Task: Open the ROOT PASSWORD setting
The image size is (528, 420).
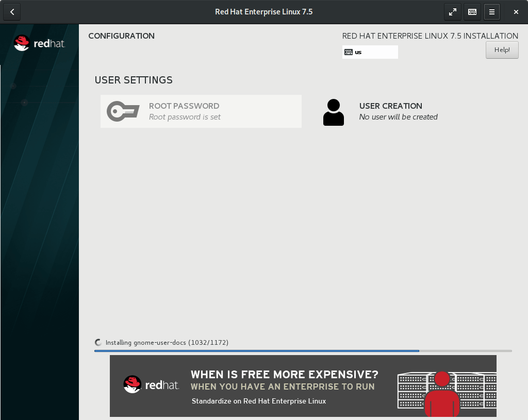Action: [x=184, y=106]
